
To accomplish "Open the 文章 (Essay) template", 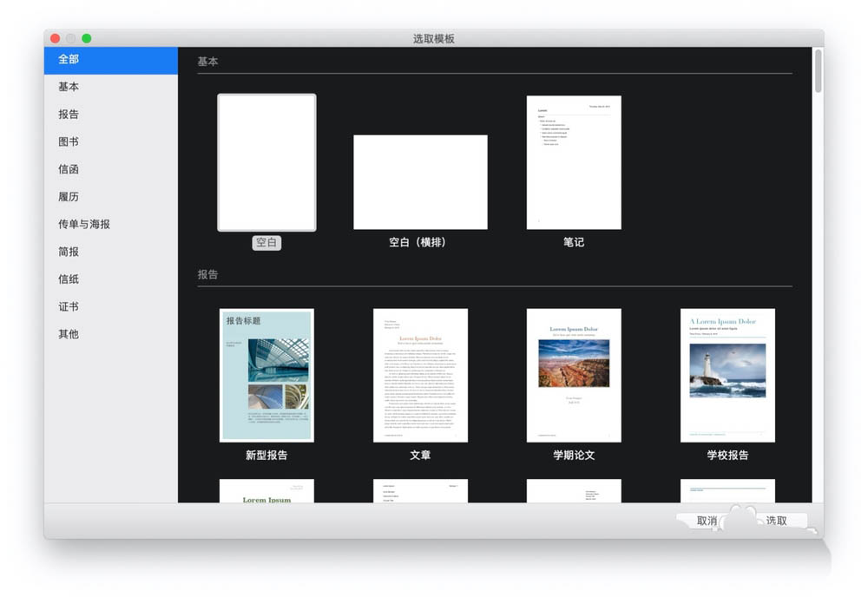I will coord(420,375).
